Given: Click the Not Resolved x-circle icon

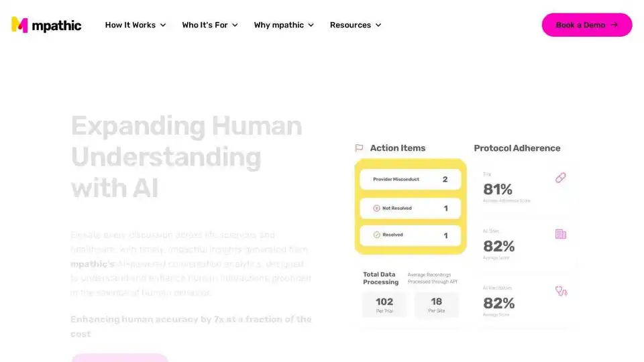Looking at the screenshot, I should click(376, 208).
